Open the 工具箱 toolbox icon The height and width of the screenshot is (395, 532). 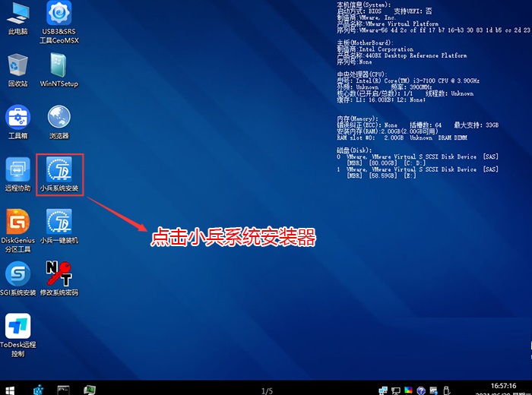[x=17, y=122]
